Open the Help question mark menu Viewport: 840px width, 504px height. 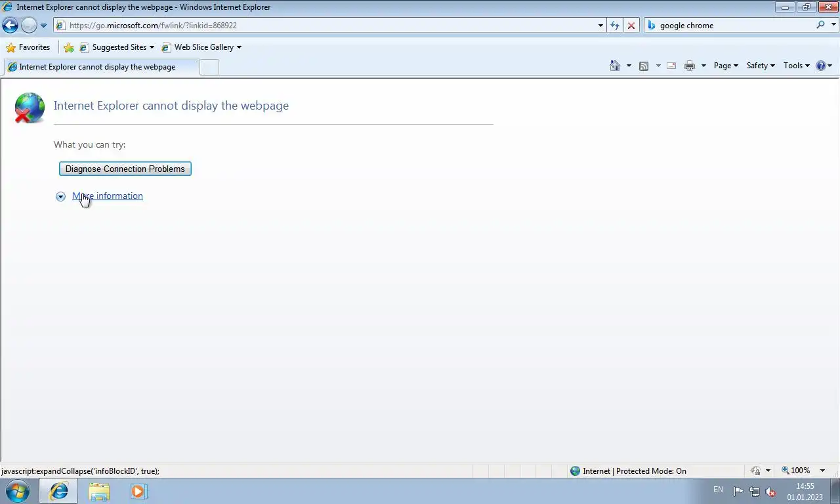coord(824,66)
